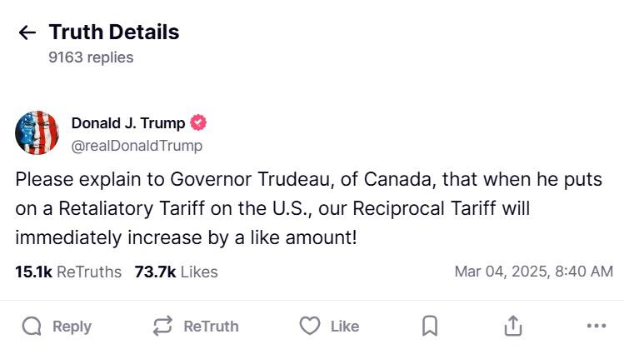Viewport: 624px width, 364px height.
Task: View the 15.1k ReTruths list
Action: point(68,272)
